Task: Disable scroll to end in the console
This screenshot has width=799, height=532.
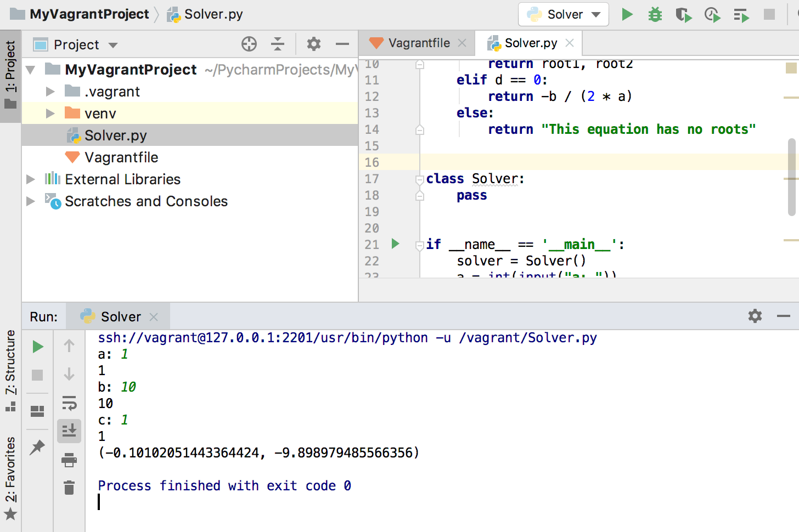Action: pos(69,431)
